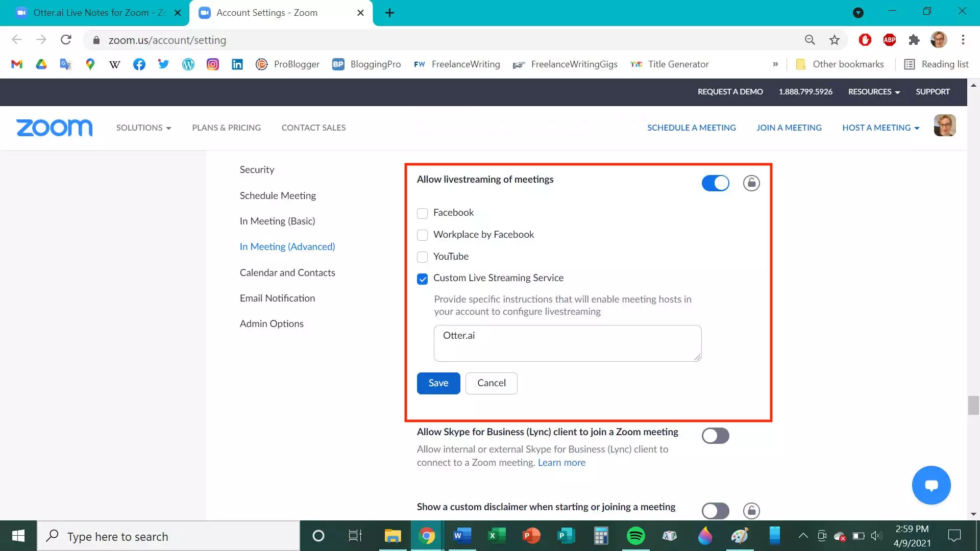Go to Email Notification settings
The width and height of the screenshot is (980, 551).
point(277,298)
